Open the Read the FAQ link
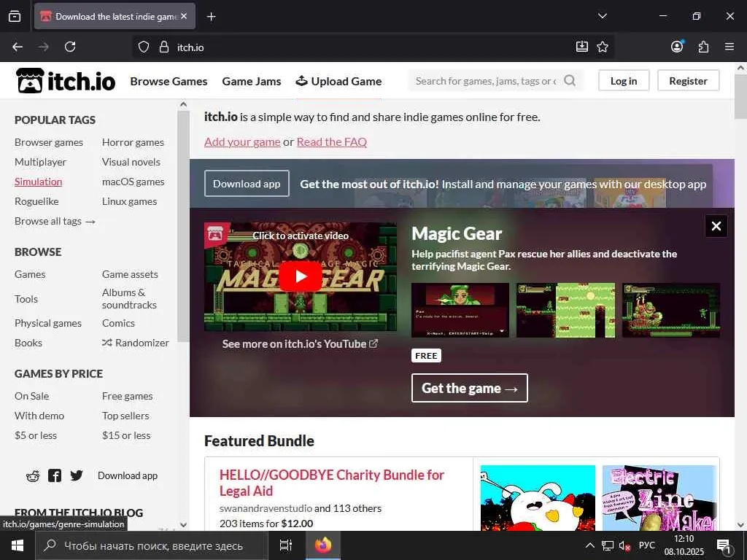This screenshot has width=747, height=560. [x=332, y=141]
